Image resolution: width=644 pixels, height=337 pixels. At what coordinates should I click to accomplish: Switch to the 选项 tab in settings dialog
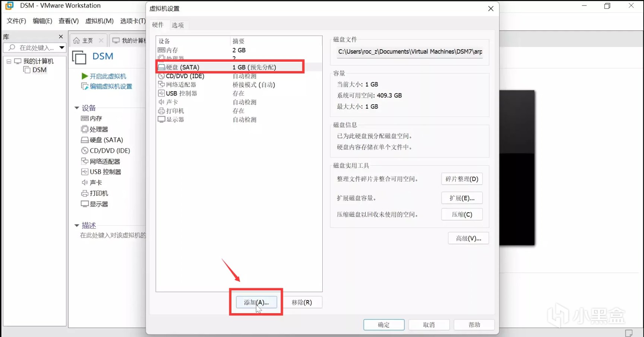tap(178, 25)
